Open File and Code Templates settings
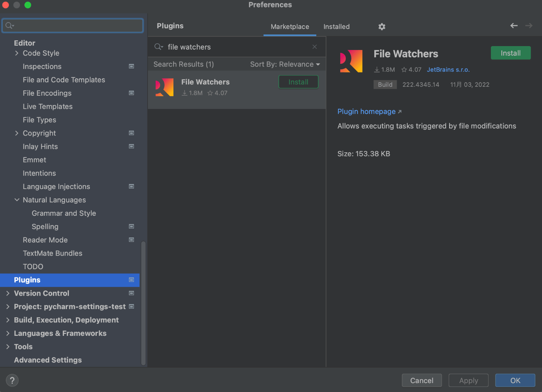This screenshot has height=392, width=542. pyautogui.click(x=64, y=80)
